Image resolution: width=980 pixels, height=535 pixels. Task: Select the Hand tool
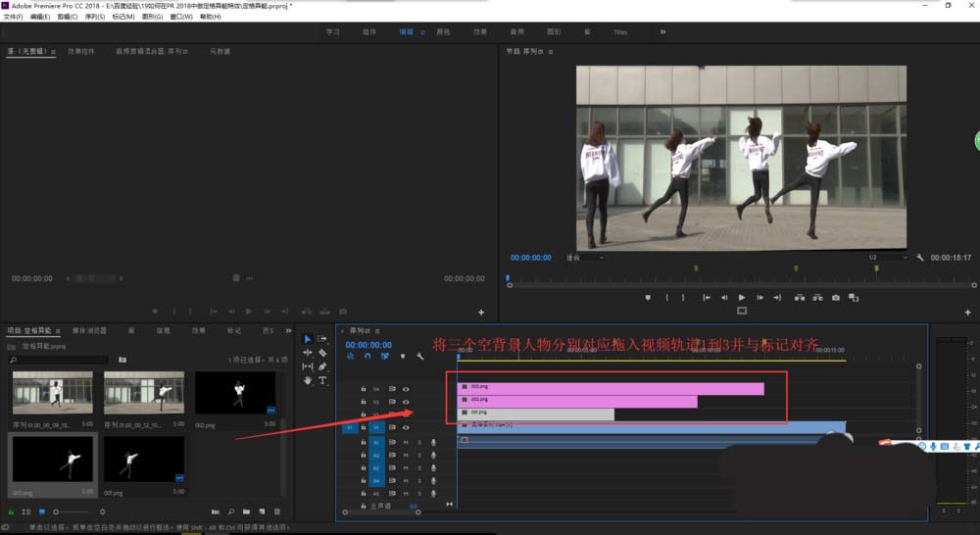tap(308, 380)
